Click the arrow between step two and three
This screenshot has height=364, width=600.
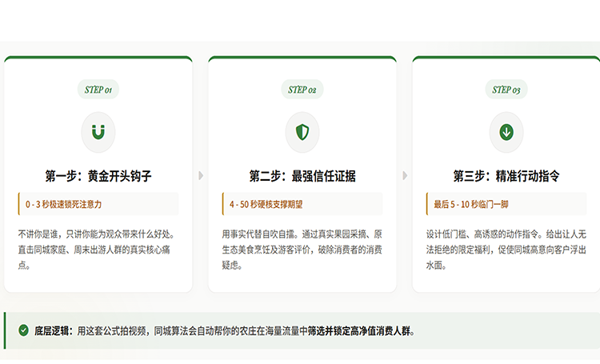[x=405, y=176]
